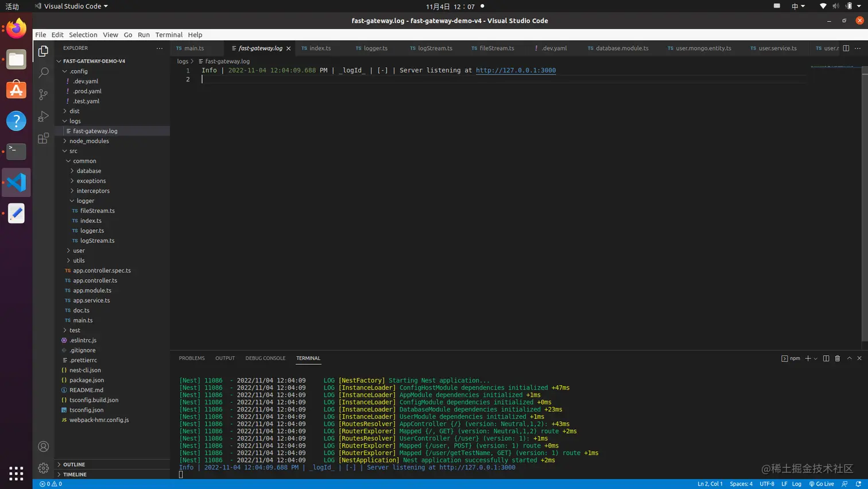Open the Visual Studio Code app menu in top bar
Screen dimensions: 868x489
pyautogui.click(x=71, y=6)
